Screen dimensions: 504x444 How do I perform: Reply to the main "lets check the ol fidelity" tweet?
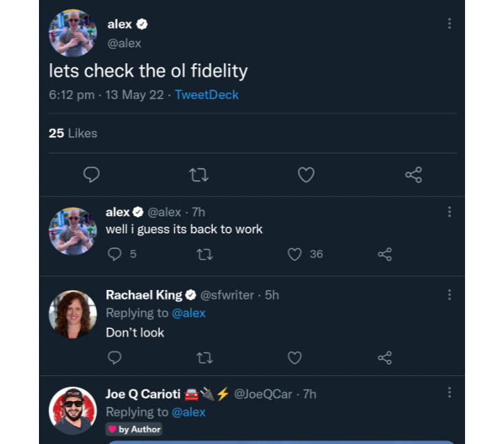[x=91, y=175]
